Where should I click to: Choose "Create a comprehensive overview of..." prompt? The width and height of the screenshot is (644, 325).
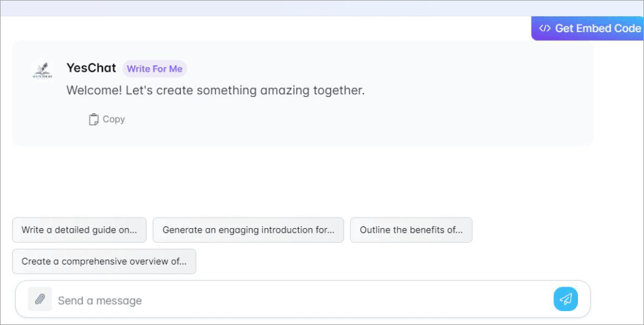pyautogui.click(x=104, y=262)
